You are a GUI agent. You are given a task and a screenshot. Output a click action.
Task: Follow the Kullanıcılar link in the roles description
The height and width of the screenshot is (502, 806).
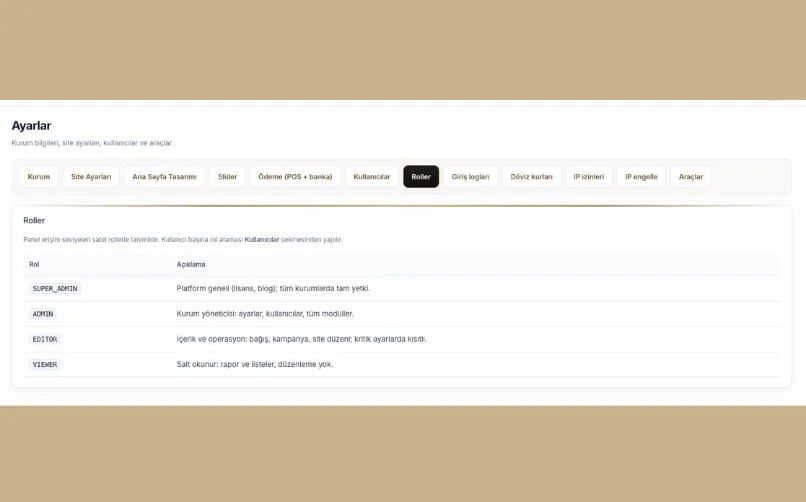262,240
